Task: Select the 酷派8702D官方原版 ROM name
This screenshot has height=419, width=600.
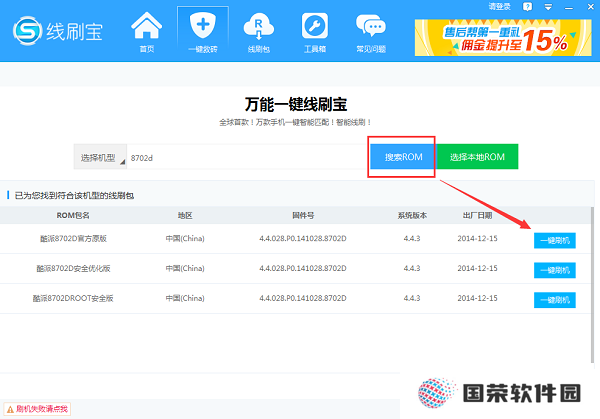Action: tap(73, 238)
